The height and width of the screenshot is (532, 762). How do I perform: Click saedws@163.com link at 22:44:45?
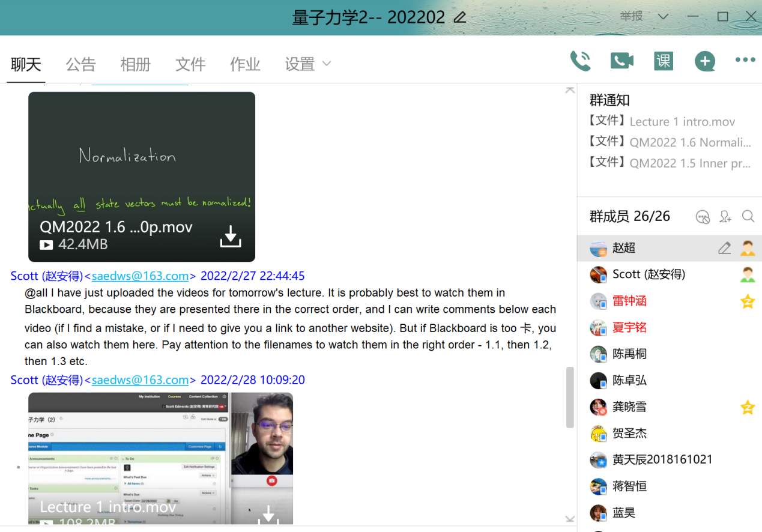click(x=140, y=276)
